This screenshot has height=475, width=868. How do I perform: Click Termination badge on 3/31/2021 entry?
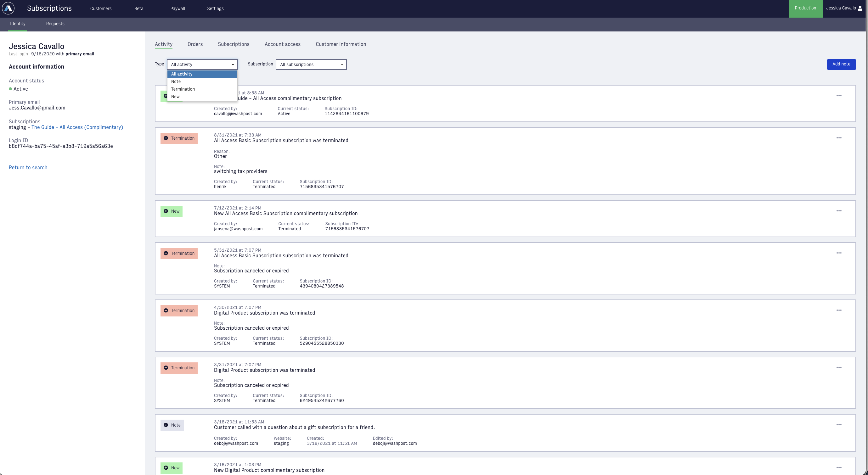point(179,368)
